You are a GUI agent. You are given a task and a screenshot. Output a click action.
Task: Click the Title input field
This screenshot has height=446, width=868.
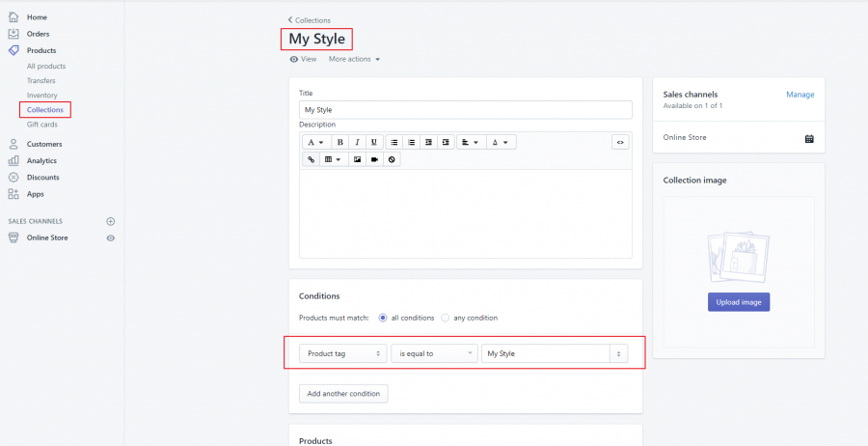coord(466,110)
